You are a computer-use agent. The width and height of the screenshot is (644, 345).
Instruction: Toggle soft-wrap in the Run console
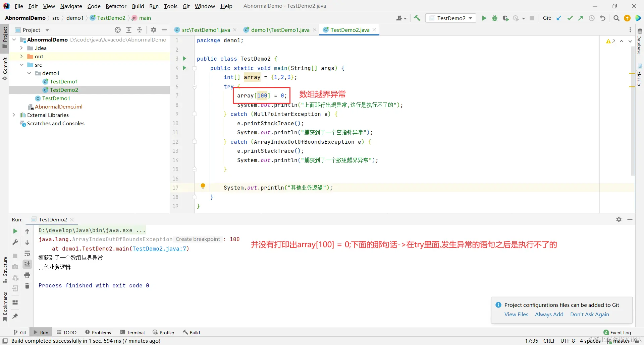[27, 253]
